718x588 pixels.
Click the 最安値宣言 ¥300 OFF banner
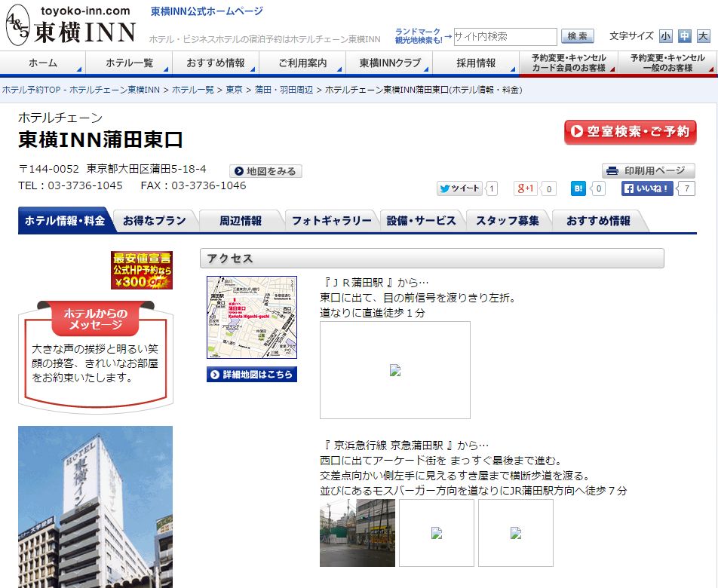(x=142, y=270)
